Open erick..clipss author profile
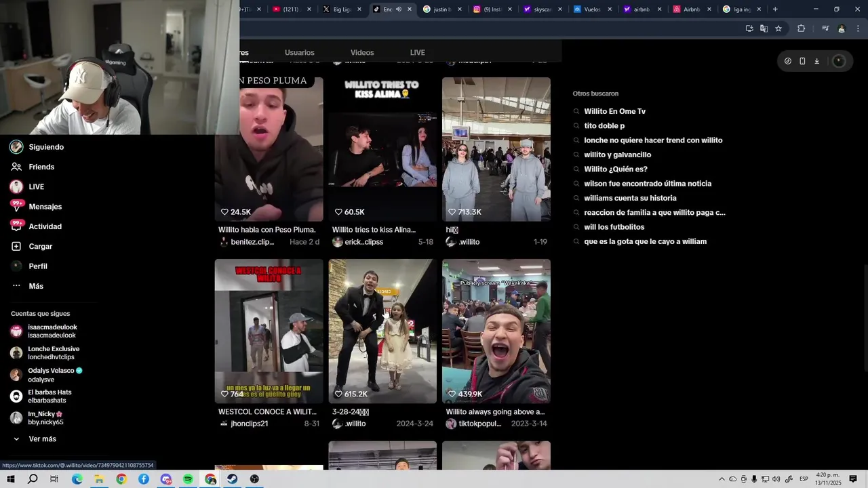The height and width of the screenshot is (488, 868). (x=357, y=242)
